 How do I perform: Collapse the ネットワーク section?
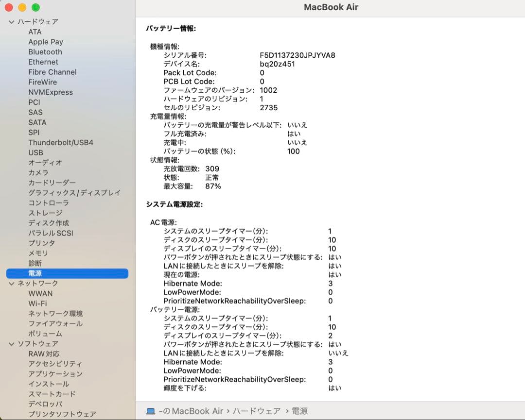tap(11, 283)
